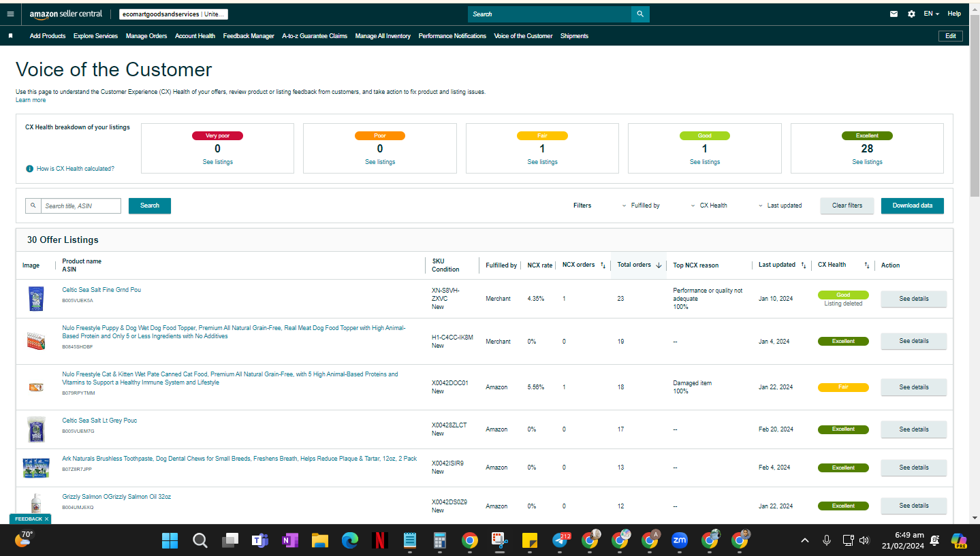Open the ecomartgoodsandservices account switcher
This screenshot has width=980, height=556.
coord(174,14)
